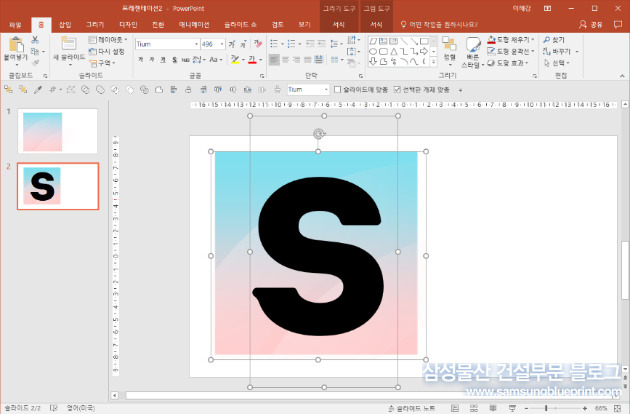Viewport: 630px width, 414px height.
Task: Toggle Align Left paragraph alignment
Action: 274,60
